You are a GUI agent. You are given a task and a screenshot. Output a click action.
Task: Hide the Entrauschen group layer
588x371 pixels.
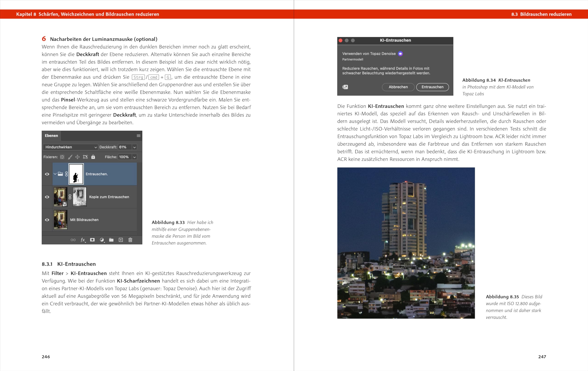tap(47, 174)
